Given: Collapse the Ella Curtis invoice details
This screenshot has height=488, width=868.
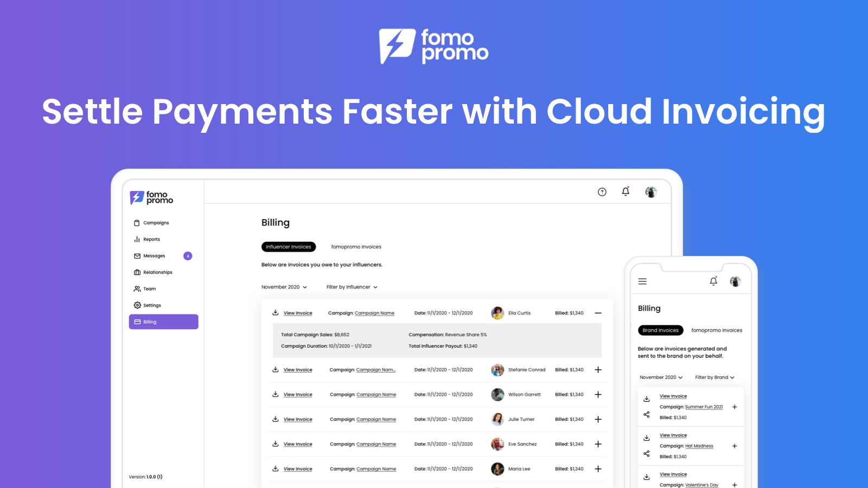Looking at the screenshot, I should point(598,313).
